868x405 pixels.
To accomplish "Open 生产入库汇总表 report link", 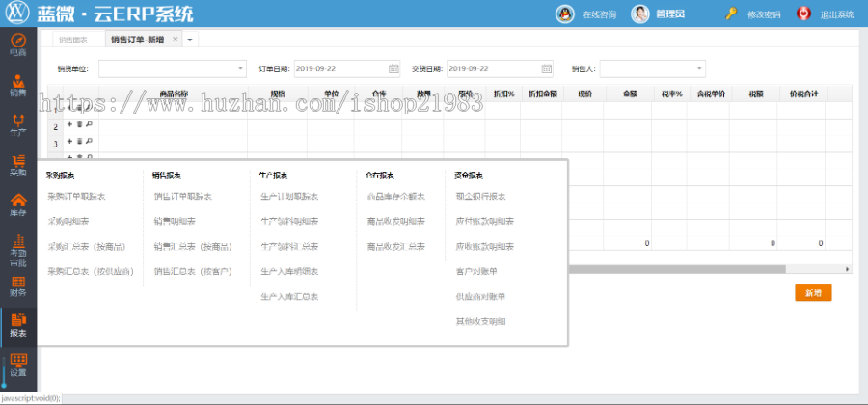I will (x=290, y=297).
